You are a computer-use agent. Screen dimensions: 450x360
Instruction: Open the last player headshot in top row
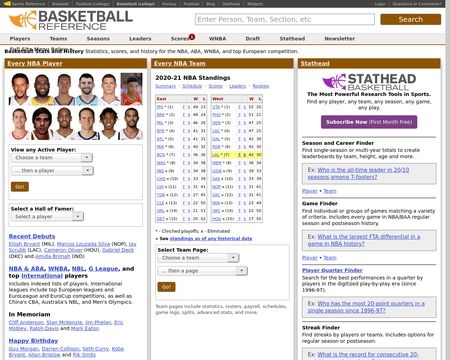pyautogui.click(x=131, y=89)
